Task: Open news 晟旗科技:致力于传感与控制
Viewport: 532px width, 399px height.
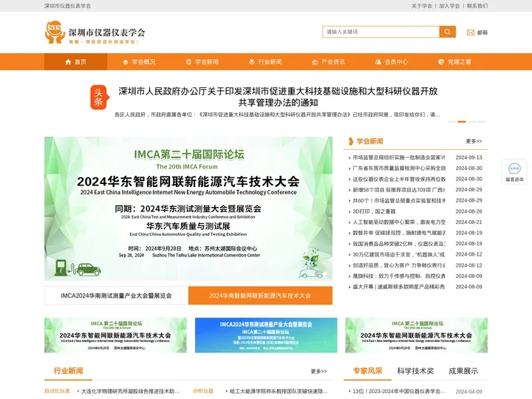Action: [399, 276]
